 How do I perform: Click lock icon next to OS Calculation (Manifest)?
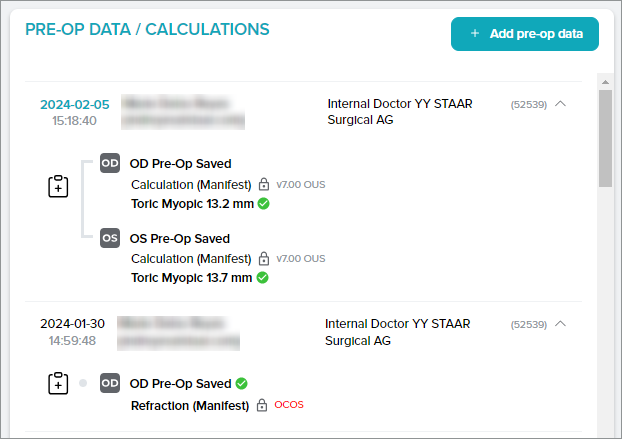coord(264,258)
